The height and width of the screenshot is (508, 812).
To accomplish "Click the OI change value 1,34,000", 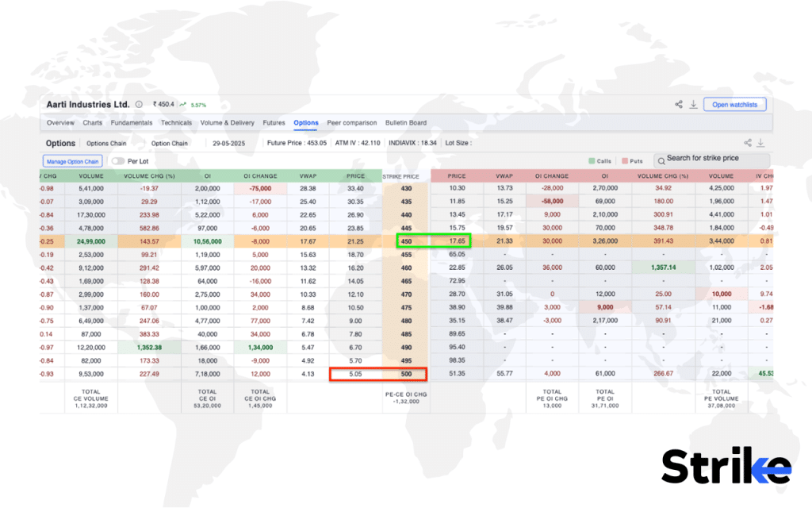I will (260, 348).
